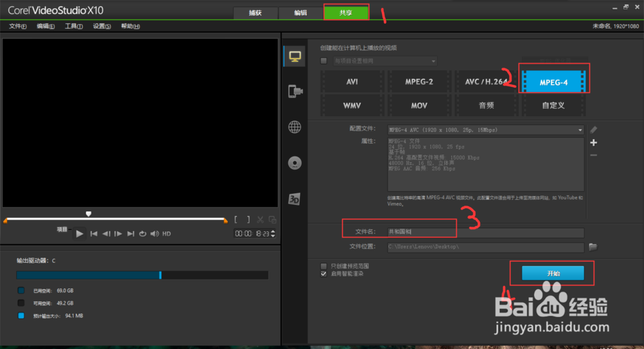Viewport: 644px width, 349px height.
Task: Click the scissors split clip icon
Action: [260, 220]
